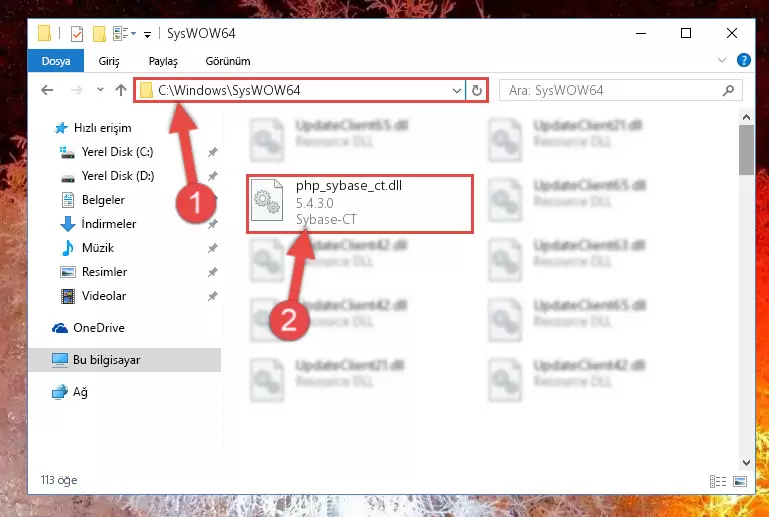Click the scroll up arrow of the file list
Screen dimensions: 769x517
pyautogui.click(x=746, y=117)
